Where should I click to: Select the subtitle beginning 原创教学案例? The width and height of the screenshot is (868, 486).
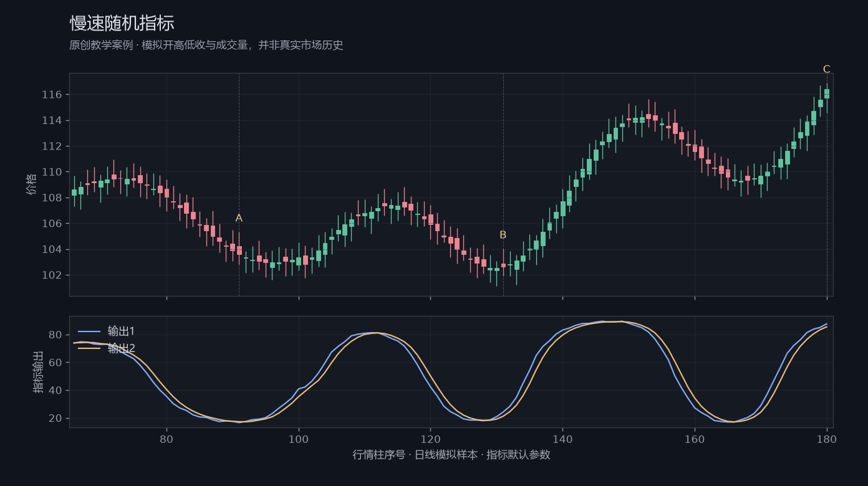point(206,45)
